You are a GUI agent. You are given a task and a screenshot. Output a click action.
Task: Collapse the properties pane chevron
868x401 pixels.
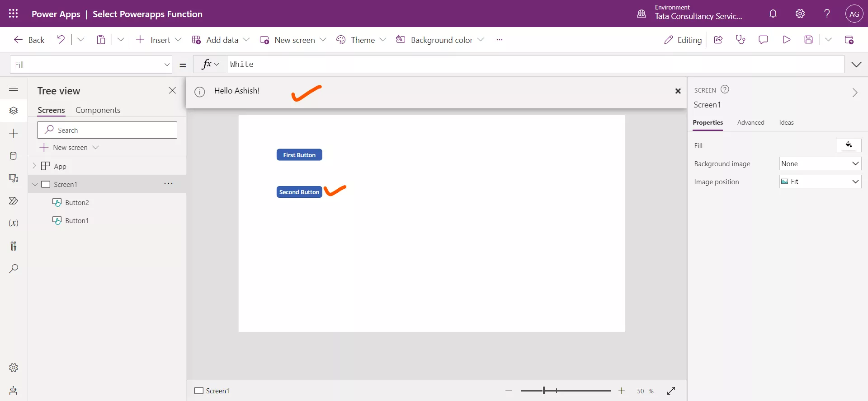(854, 93)
